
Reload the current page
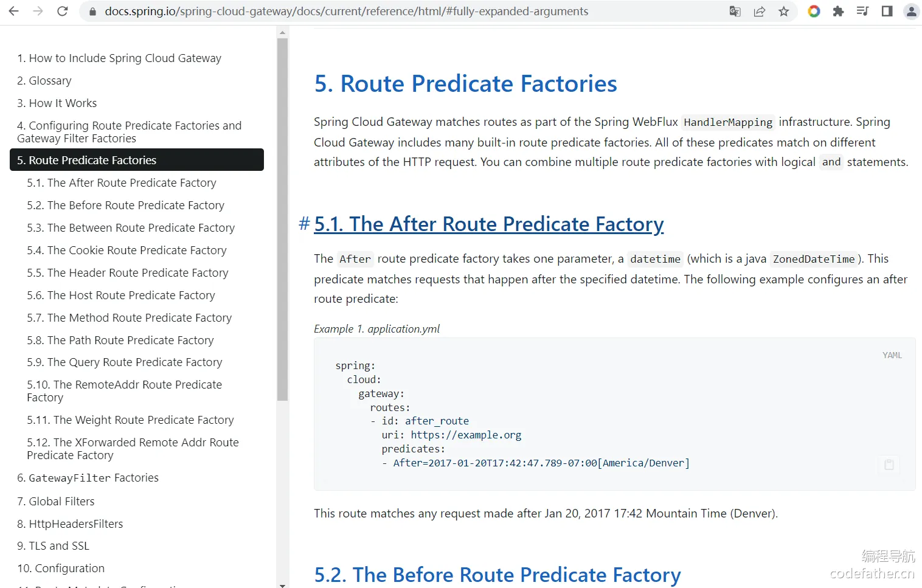(x=62, y=11)
